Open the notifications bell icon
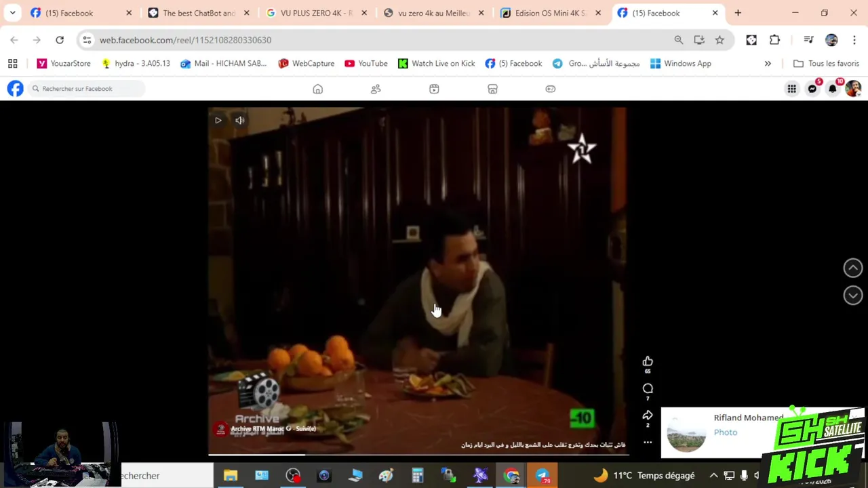The height and width of the screenshot is (488, 868). coord(833,88)
